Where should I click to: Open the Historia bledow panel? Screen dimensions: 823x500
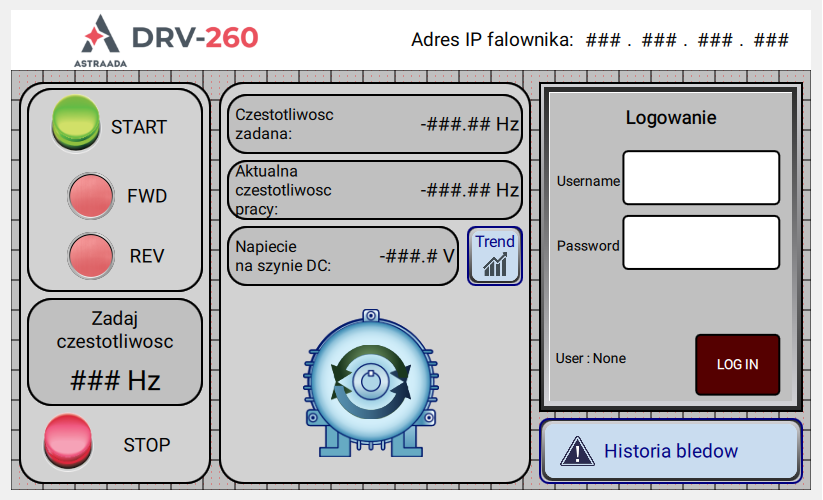point(671,451)
